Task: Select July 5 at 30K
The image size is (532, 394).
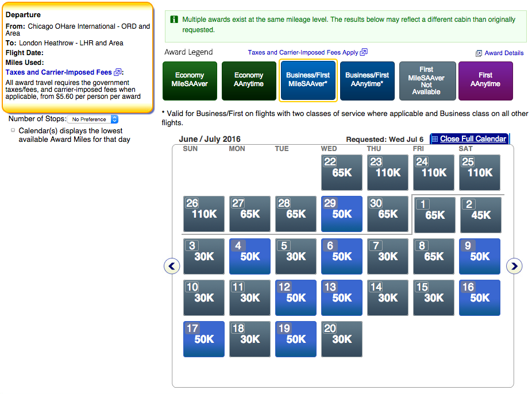Action: (296, 256)
